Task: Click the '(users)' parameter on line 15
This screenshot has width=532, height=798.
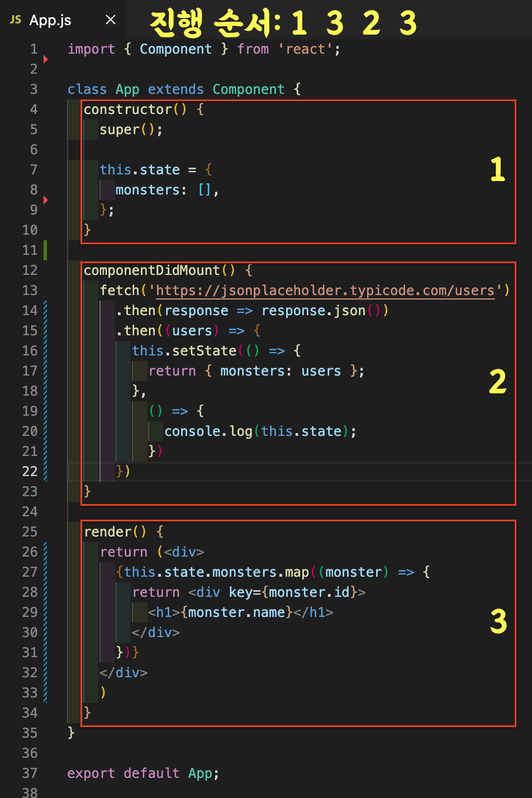Action: point(192,331)
